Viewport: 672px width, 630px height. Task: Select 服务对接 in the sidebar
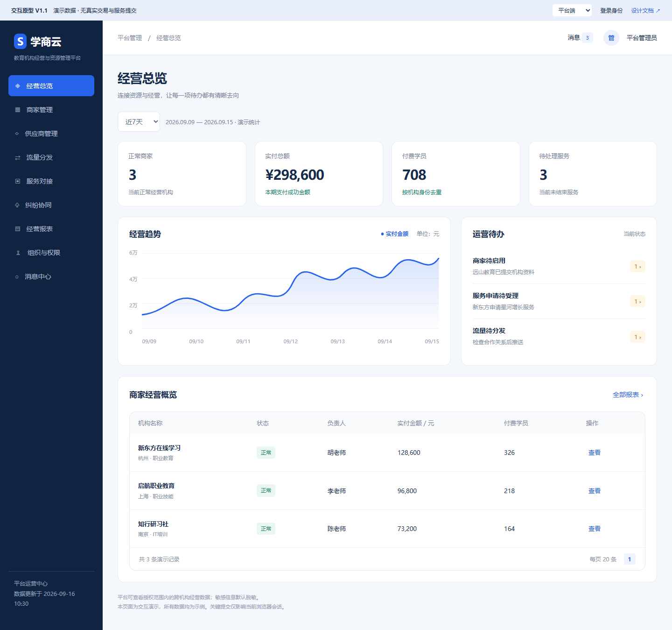click(51, 181)
